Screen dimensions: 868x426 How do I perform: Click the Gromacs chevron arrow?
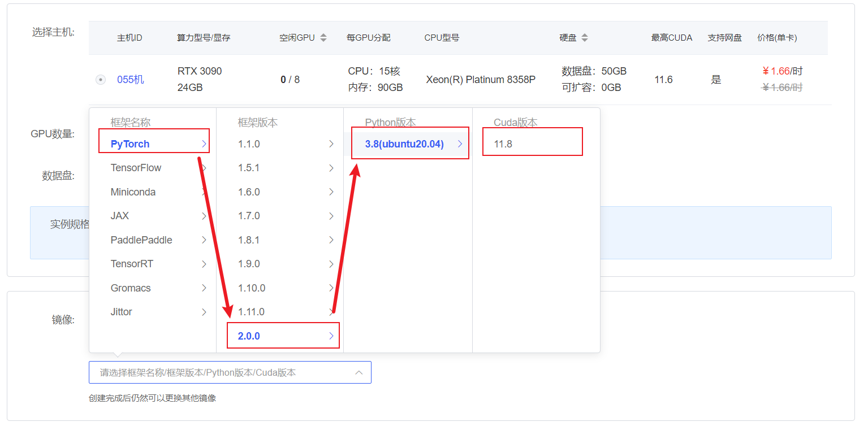[204, 288]
